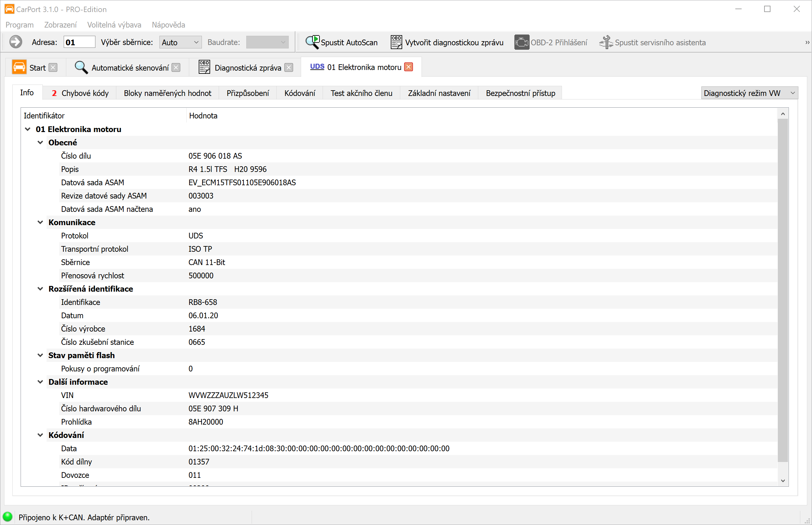
Task: Open the Start tab's orange car icon
Action: (x=19, y=67)
